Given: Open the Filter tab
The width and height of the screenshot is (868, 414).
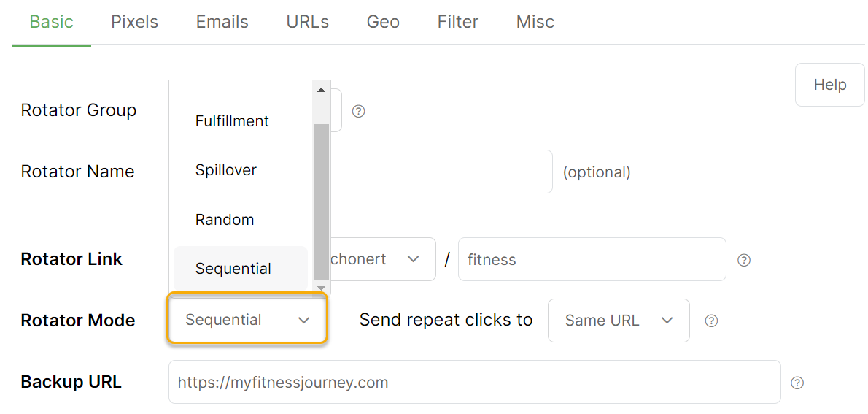Looking at the screenshot, I should [x=458, y=22].
